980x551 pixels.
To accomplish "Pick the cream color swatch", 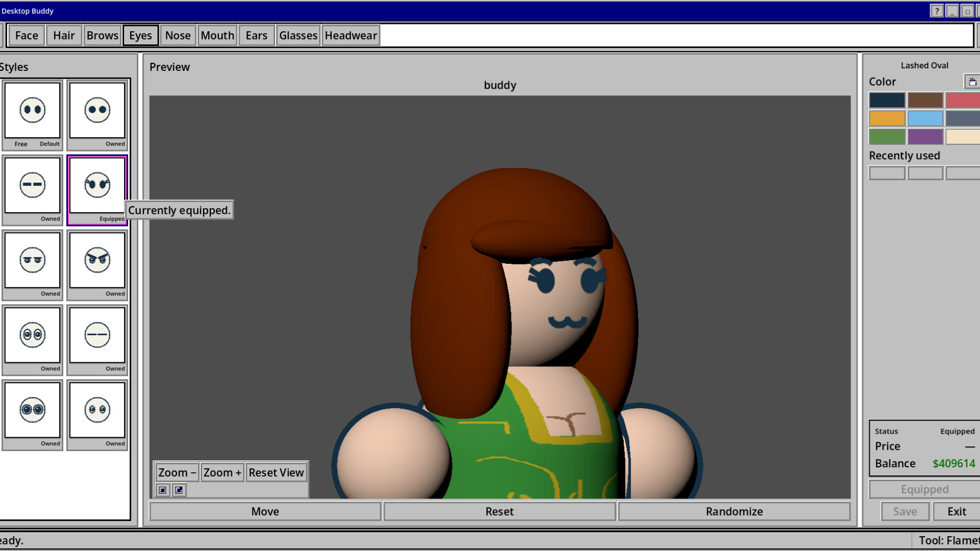I will click(963, 137).
